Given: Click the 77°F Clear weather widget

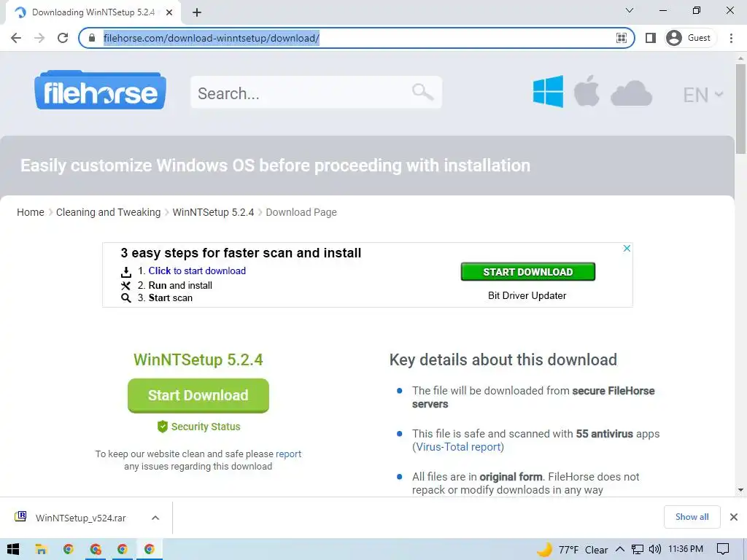Looking at the screenshot, I should pos(572,550).
